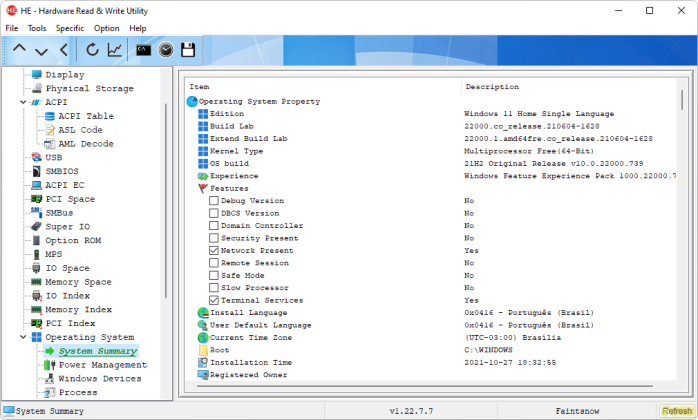The image size is (698, 420).
Task: Select the Option ROM tree icon
Action: click(x=37, y=240)
